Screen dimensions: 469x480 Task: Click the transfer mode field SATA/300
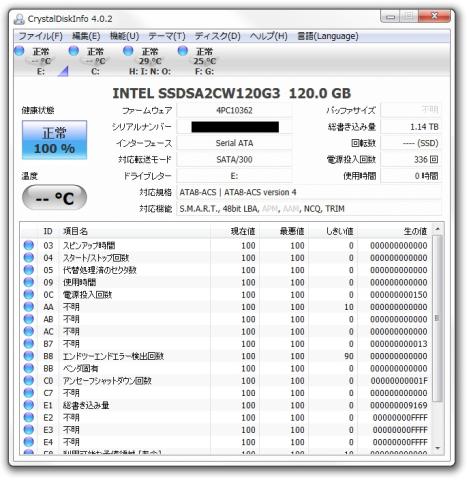coord(234,159)
